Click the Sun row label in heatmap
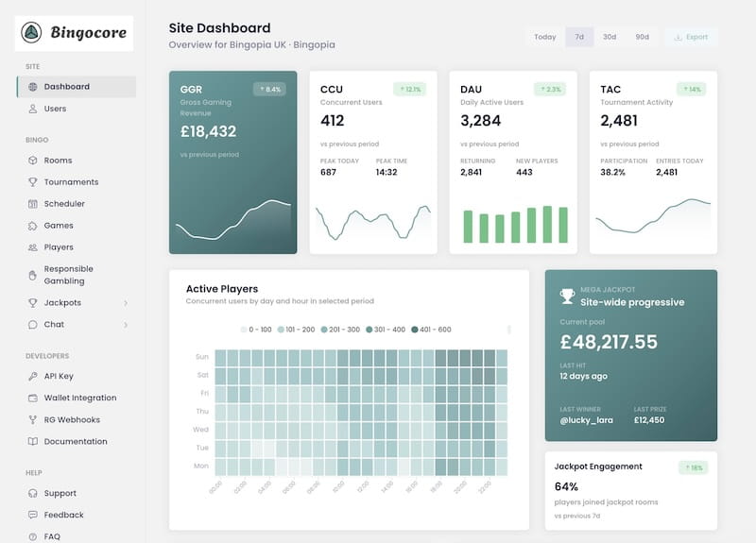This screenshot has width=756, height=543. [x=202, y=357]
